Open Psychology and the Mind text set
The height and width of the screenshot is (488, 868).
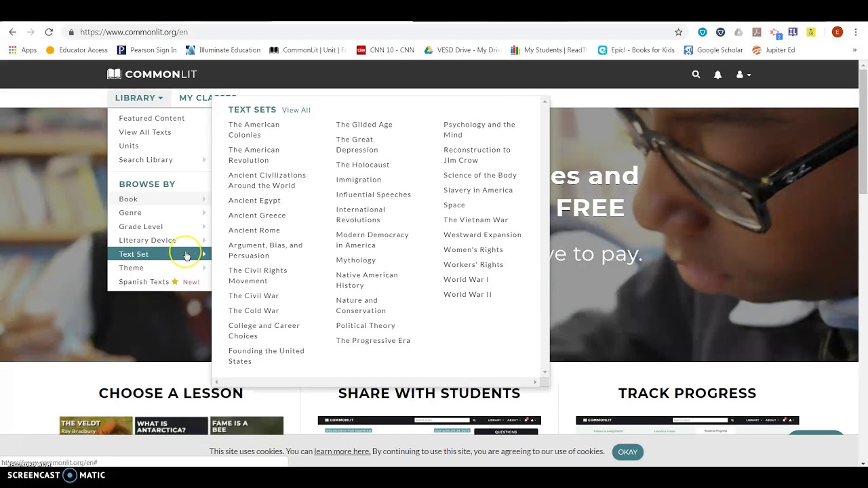pos(479,129)
